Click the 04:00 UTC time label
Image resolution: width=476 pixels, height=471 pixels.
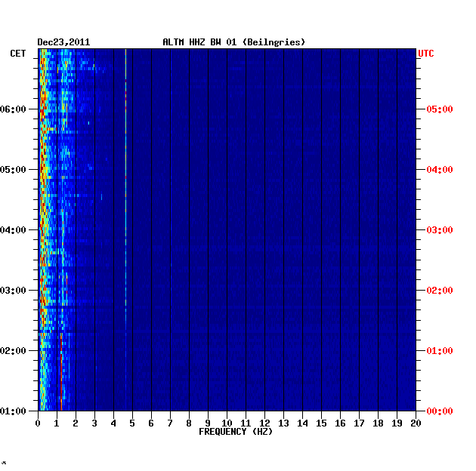440,170
